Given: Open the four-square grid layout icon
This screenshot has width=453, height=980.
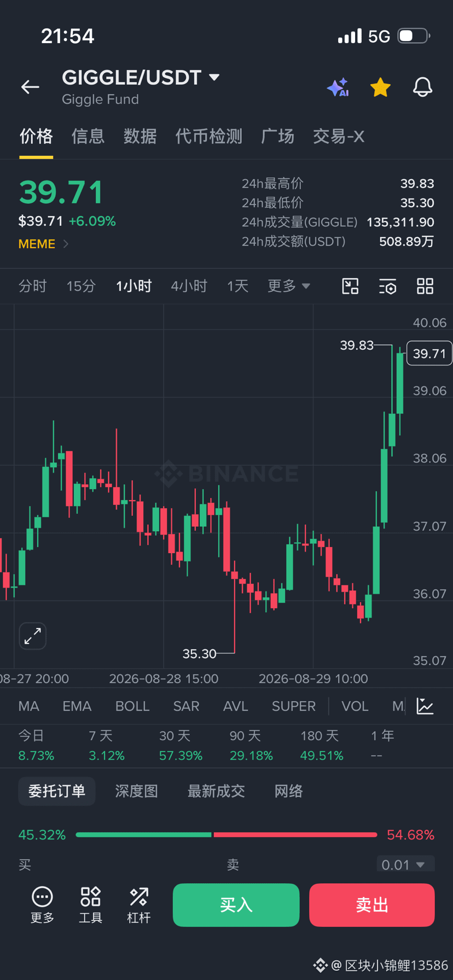Looking at the screenshot, I should (x=425, y=286).
